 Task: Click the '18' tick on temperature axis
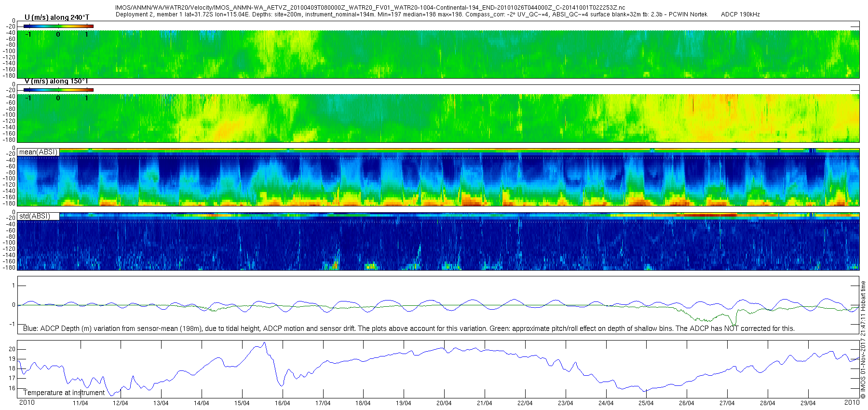click(x=12, y=369)
